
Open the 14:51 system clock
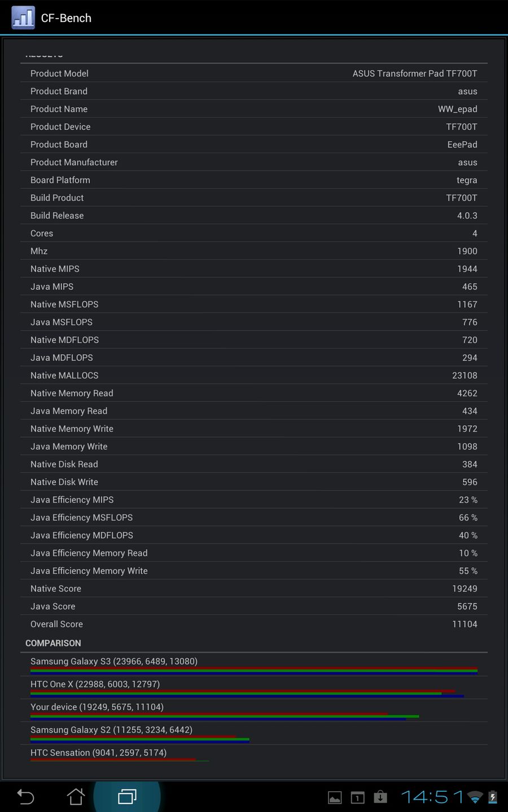click(x=432, y=797)
